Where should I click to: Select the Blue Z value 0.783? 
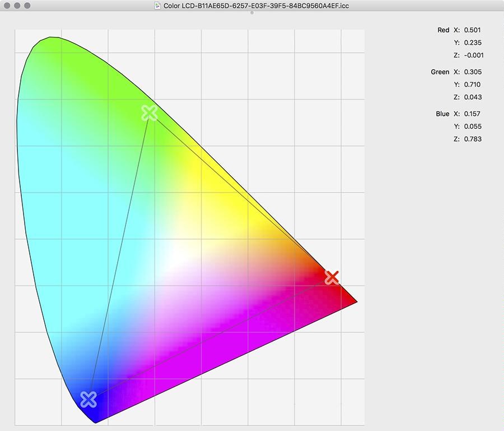pos(473,139)
